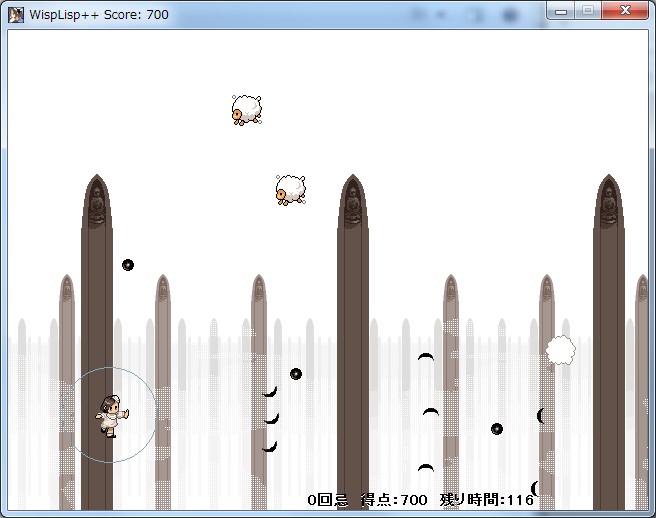Click the statue atop the center tall pillar
This screenshot has height=518, width=656.
click(352, 205)
